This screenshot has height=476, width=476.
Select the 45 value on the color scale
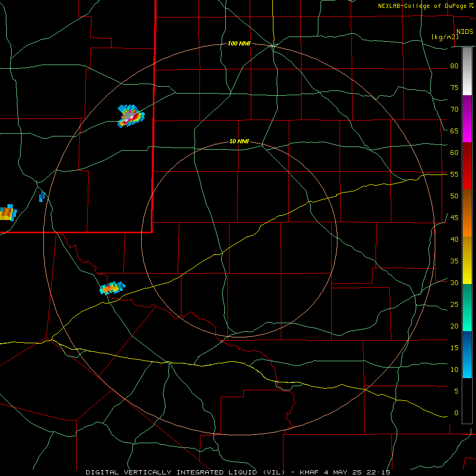click(x=454, y=218)
